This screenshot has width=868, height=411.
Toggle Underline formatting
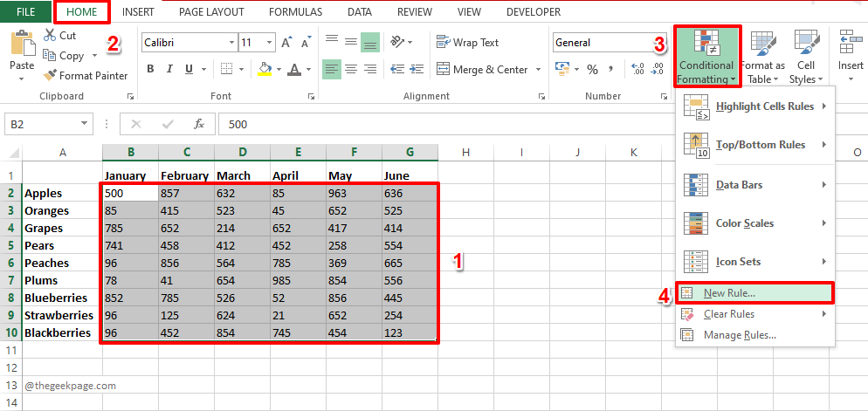[x=189, y=69]
